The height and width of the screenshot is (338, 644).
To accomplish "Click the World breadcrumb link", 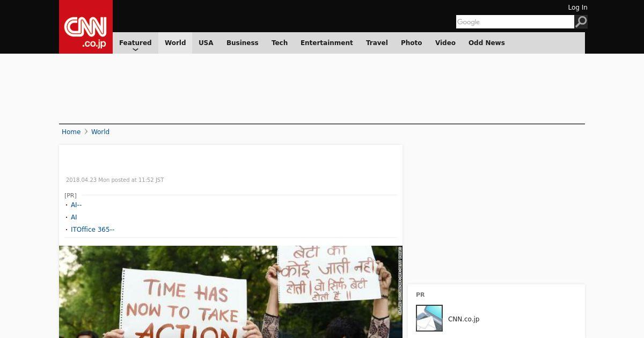I will (x=100, y=132).
